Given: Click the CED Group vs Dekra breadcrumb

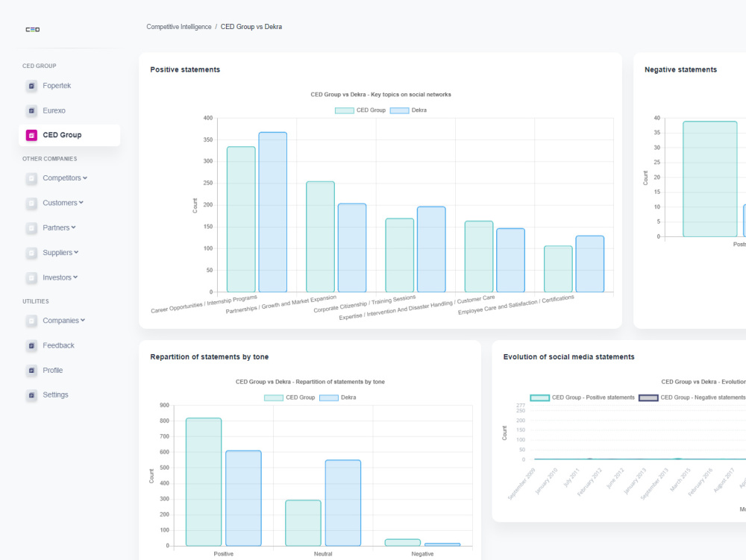Looking at the screenshot, I should pos(251,27).
